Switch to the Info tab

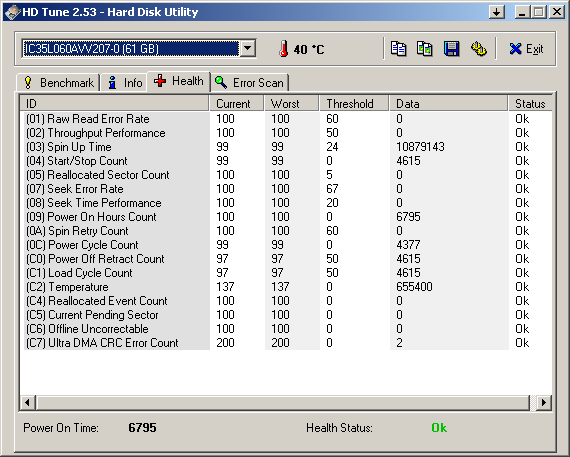124,83
